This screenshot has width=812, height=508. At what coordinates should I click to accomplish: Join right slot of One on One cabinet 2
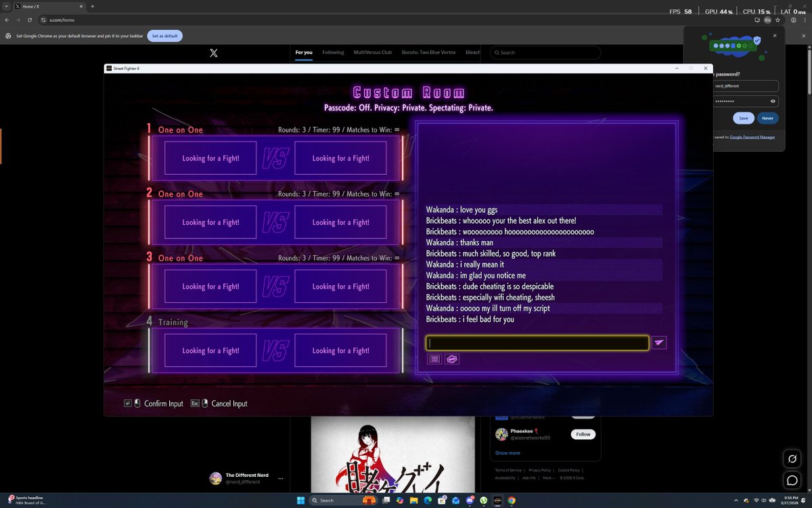click(x=340, y=222)
